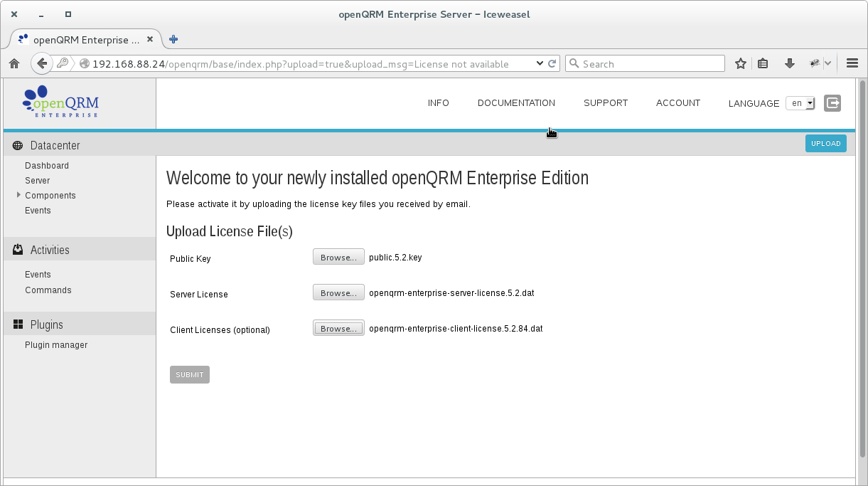Open the language dropdown set to en
868x486 pixels.
(x=800, y=103)
